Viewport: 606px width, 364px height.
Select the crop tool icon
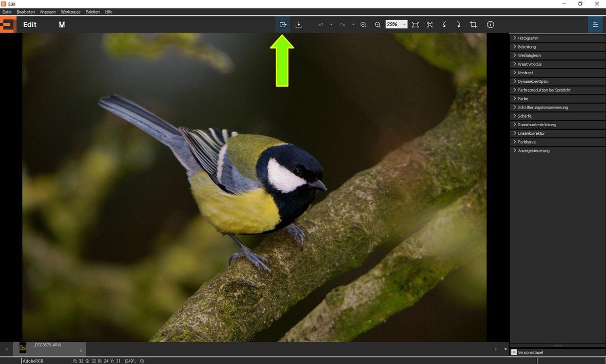pyautogui.click(x=473, y=25)
